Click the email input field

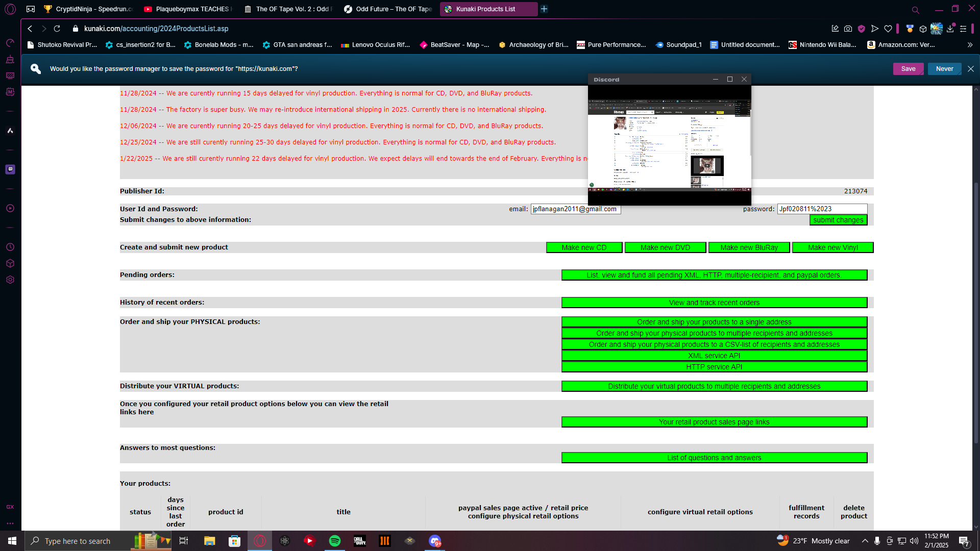[575, 209]
